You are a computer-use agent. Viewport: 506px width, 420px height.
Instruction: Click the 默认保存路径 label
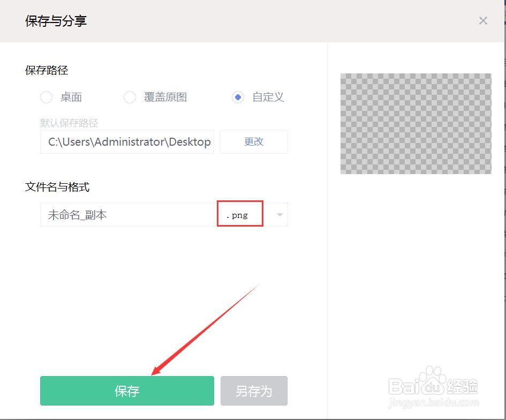point(68,123)
